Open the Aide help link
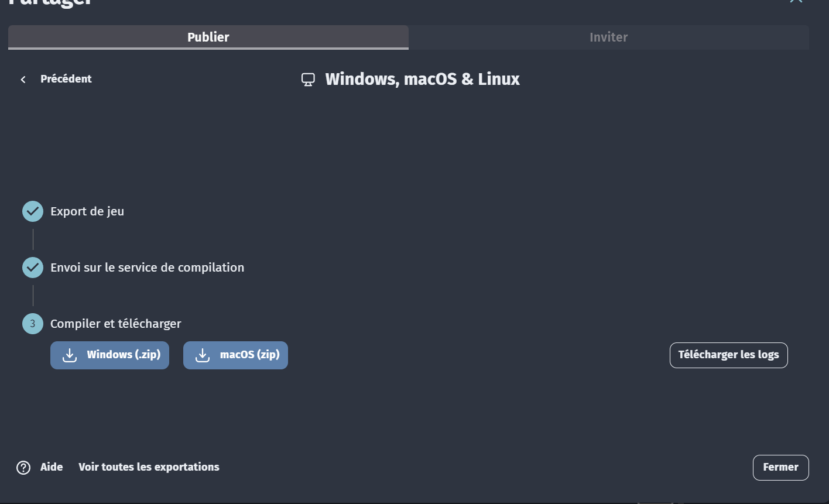 52,467
